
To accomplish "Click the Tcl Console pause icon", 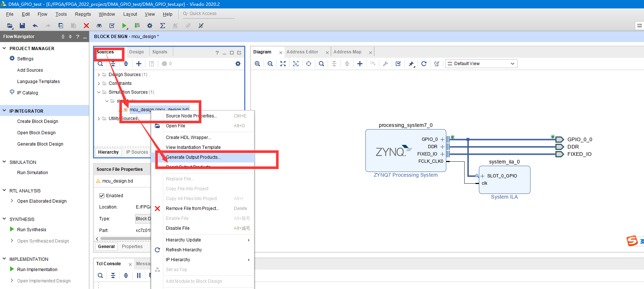I will (x=139, y=275).
